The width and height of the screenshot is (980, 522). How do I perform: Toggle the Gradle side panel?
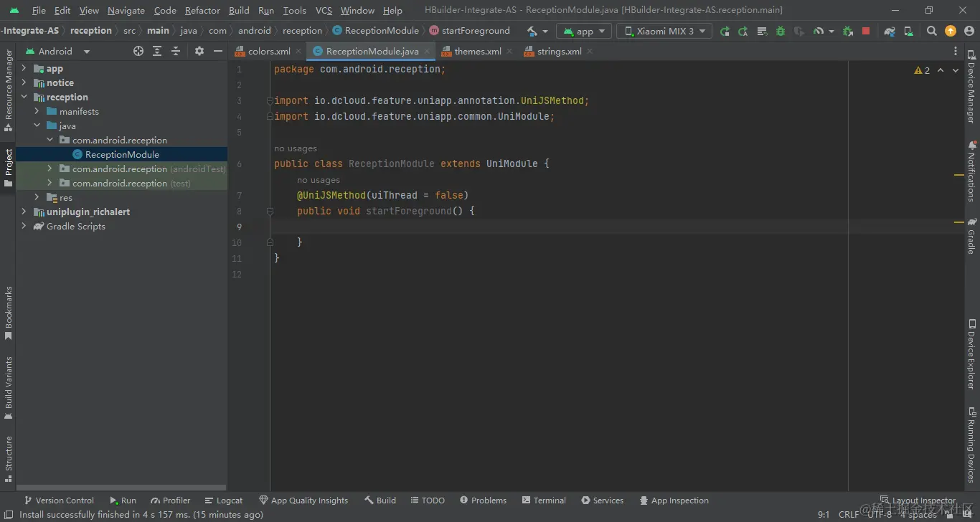coord(971,237)
